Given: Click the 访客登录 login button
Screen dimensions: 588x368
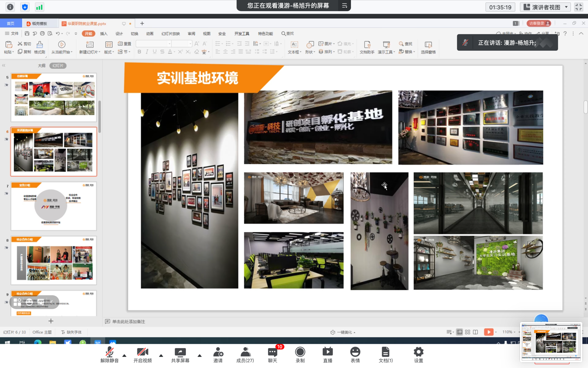Looking at the screenshot, I should click(538, 23).
